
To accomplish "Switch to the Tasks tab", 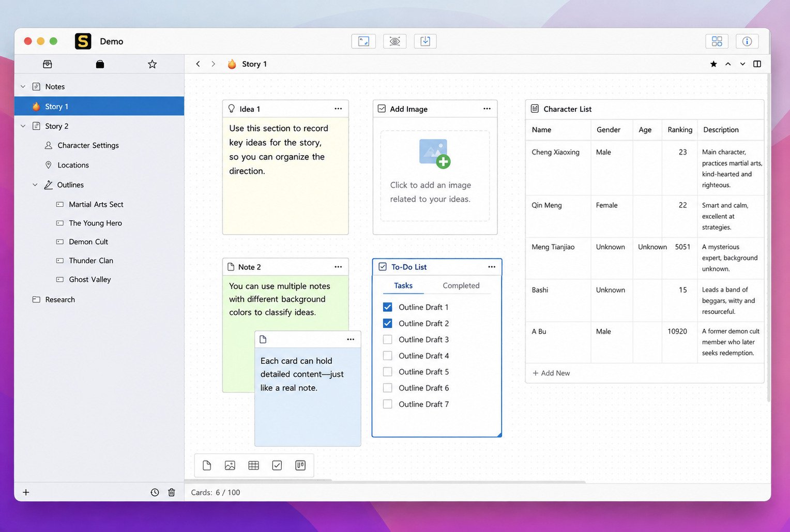I will (403, 285).
